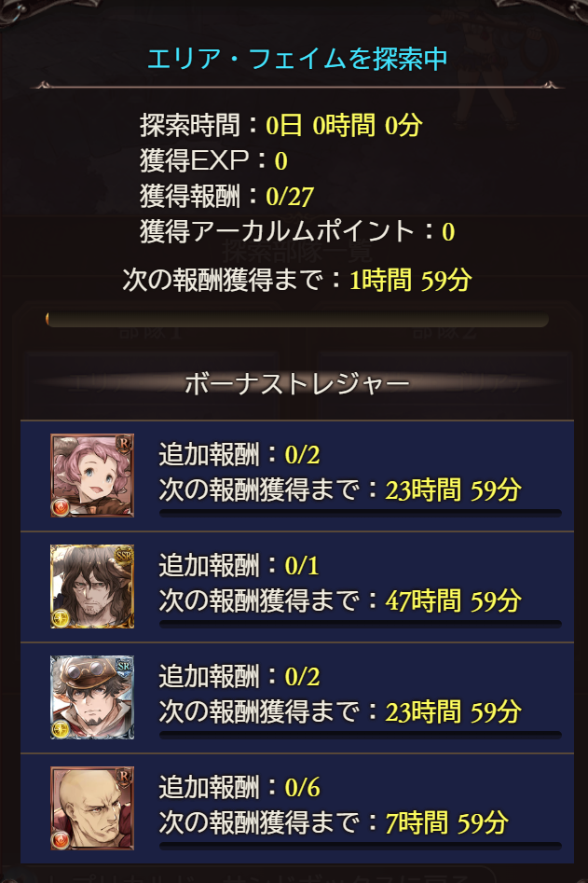This screenshot has height=883, width=588.
Task: Select the ボーナストレジャー header
Action: [x=297, y=384]
